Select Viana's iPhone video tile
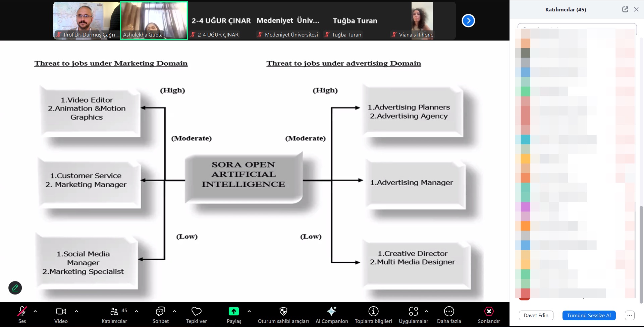 tap(422, 21)
